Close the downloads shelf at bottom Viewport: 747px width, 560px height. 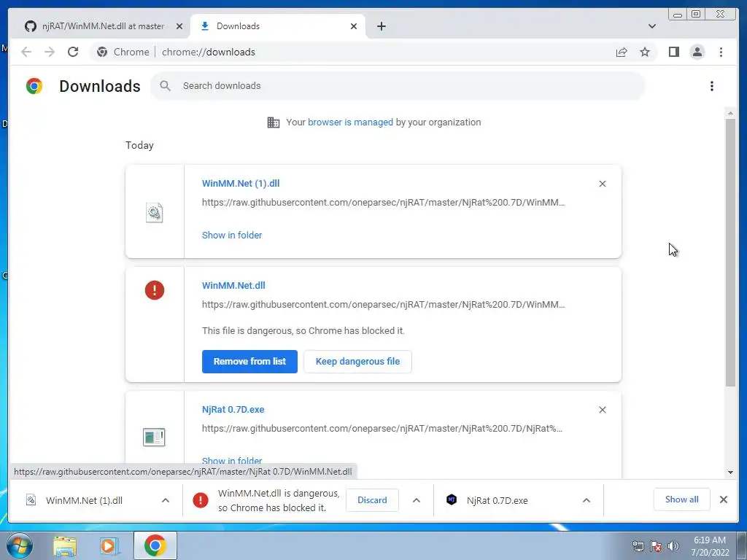point(723,499)
